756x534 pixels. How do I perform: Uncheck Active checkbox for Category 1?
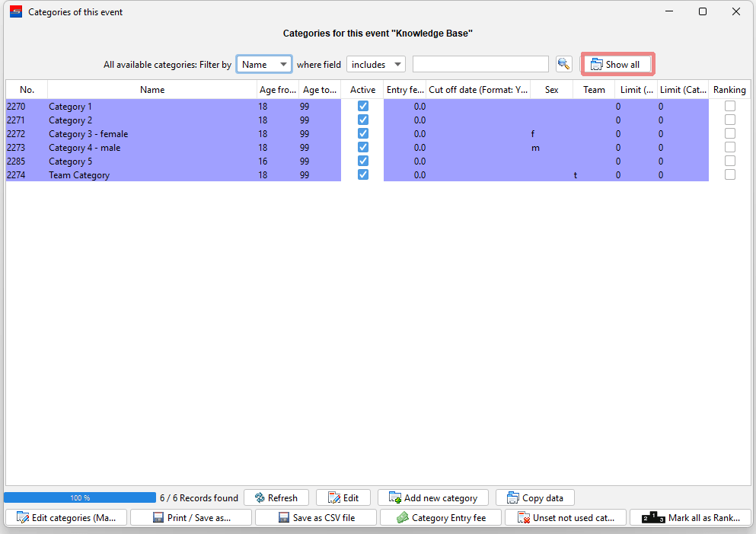(363, 107)
